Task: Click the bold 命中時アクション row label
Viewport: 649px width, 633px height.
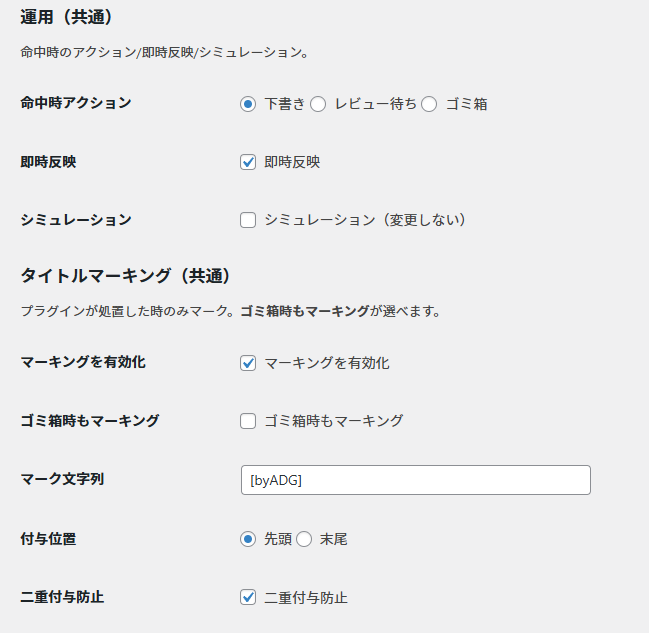Action: (75, 103)
